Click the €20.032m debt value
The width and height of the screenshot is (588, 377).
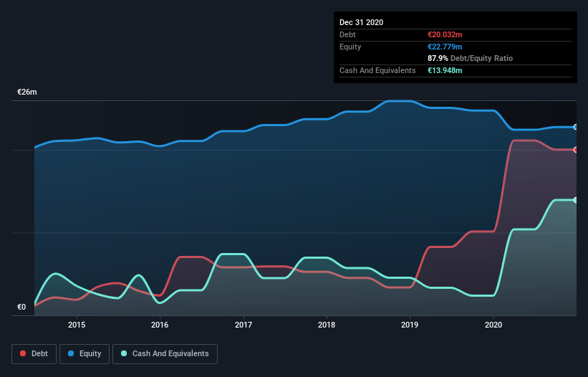[x=445, y=34]
